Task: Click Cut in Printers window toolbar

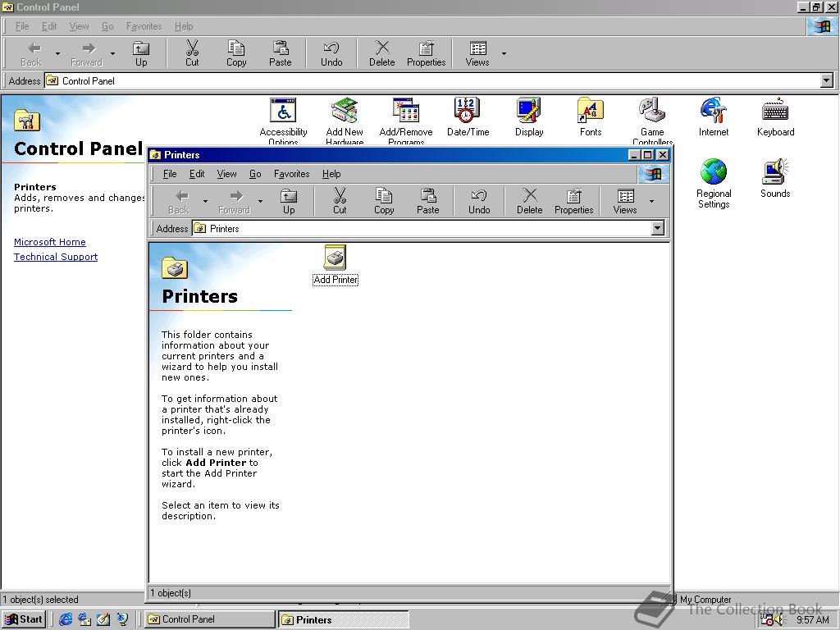Action: pyautogui.click(x=340, y=202)
